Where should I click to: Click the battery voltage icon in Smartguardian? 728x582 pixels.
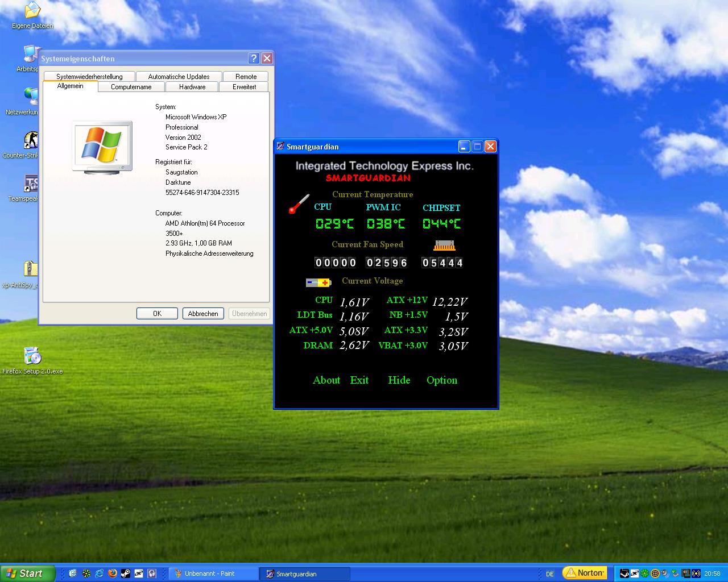click(x=318, y=282)
